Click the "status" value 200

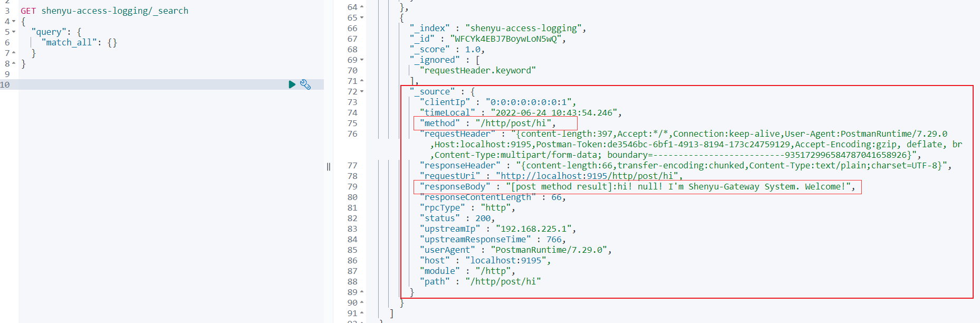coord(483,218)
